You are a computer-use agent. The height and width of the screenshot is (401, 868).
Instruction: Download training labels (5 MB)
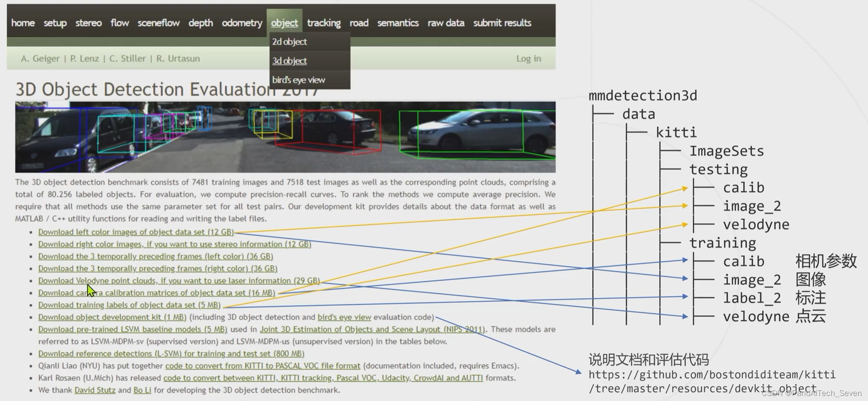tap(129, 305)
